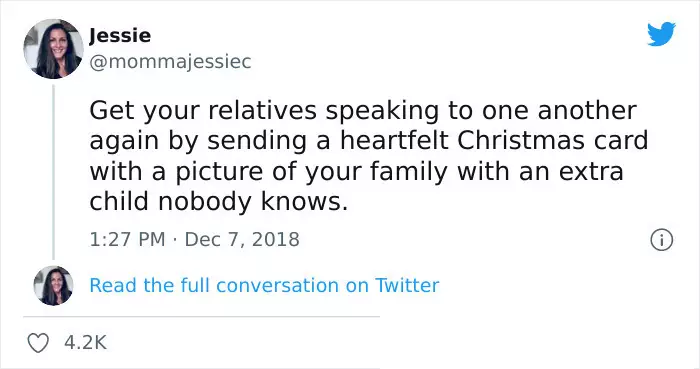Viewport: 700px width, 369px height.
Task: Visit the @mommajessiec handle
Action: click(170, 62)
